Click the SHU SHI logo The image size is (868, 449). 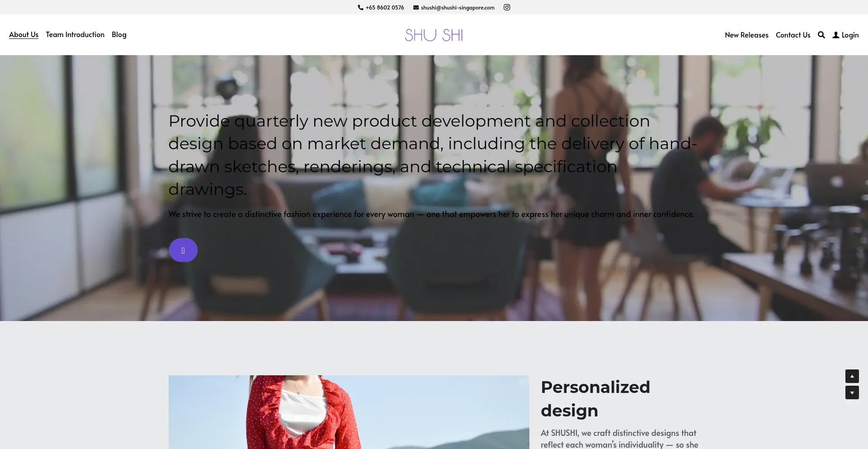[434, 35]
